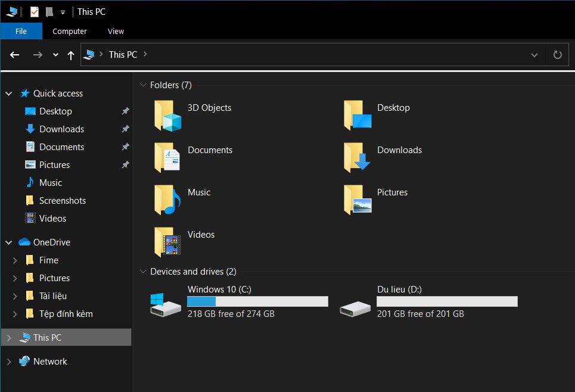Refresh the current view

point(557,54)
